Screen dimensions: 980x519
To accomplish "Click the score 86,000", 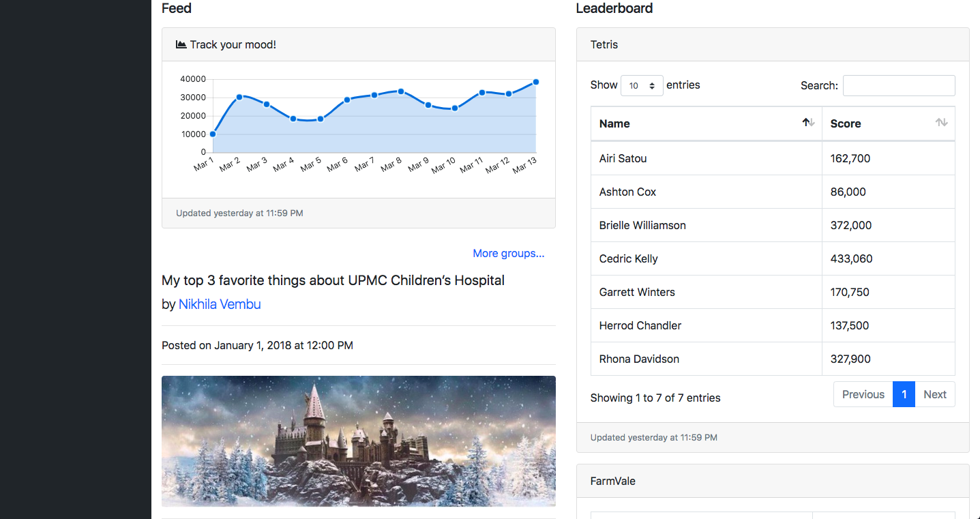I will pos(848,192).
